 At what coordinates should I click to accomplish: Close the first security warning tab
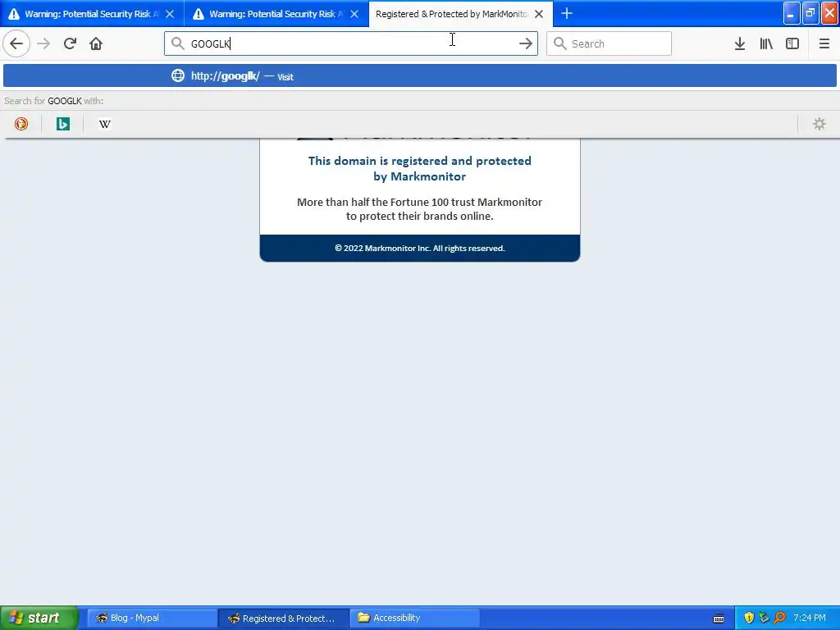[170, 14]
